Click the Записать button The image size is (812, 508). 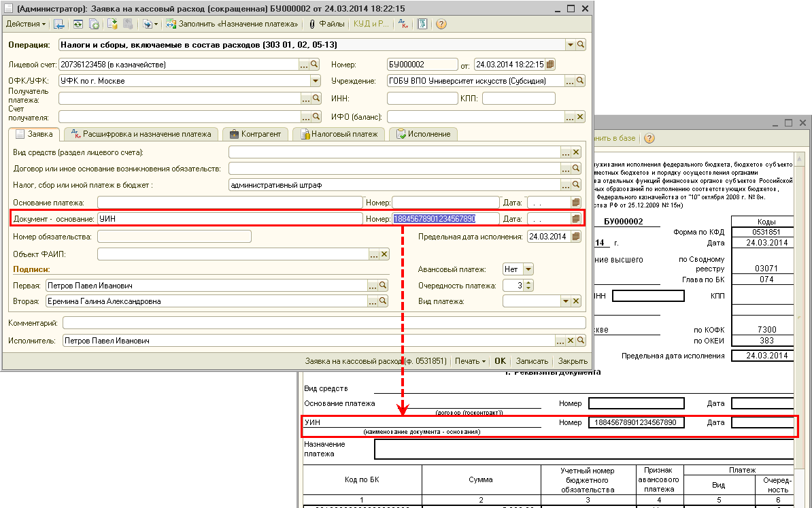tap(532, 361)
